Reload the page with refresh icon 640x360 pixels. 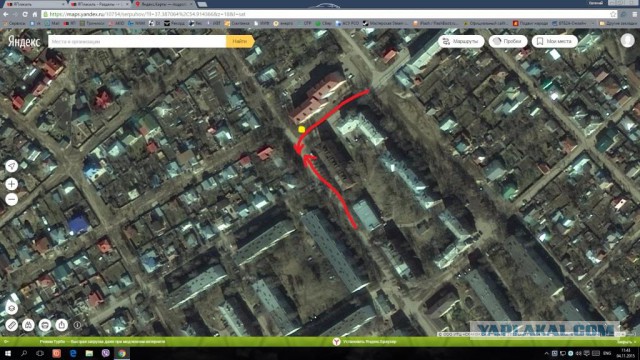(25, 14)
